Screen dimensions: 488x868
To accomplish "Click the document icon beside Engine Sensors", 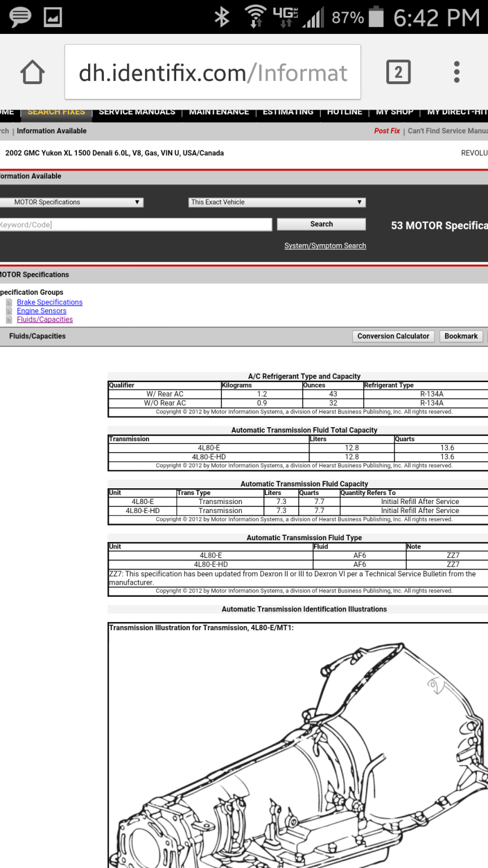I will 8,311.
